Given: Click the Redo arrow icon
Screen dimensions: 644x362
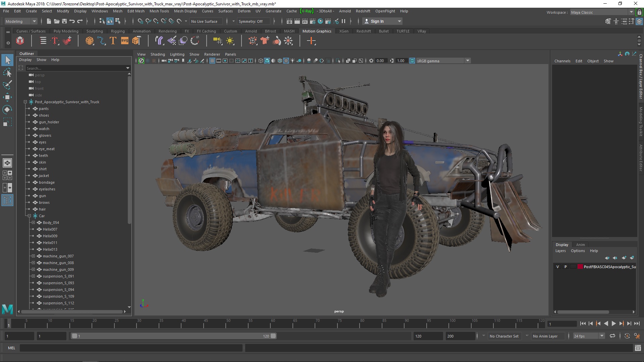Looking at the screenshot, I should [x=80, y=21].
